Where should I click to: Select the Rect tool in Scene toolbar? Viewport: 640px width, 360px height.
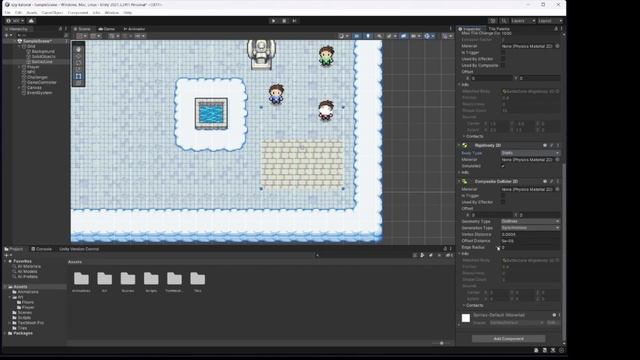pyautogui.click(x=78, y=76)
